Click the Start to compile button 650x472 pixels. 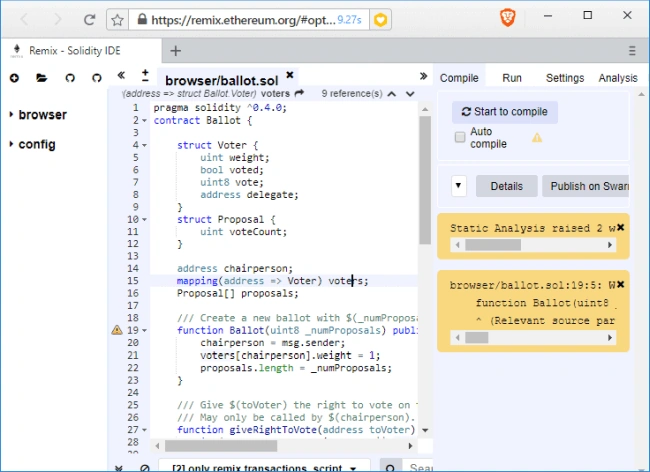point(505,112)
